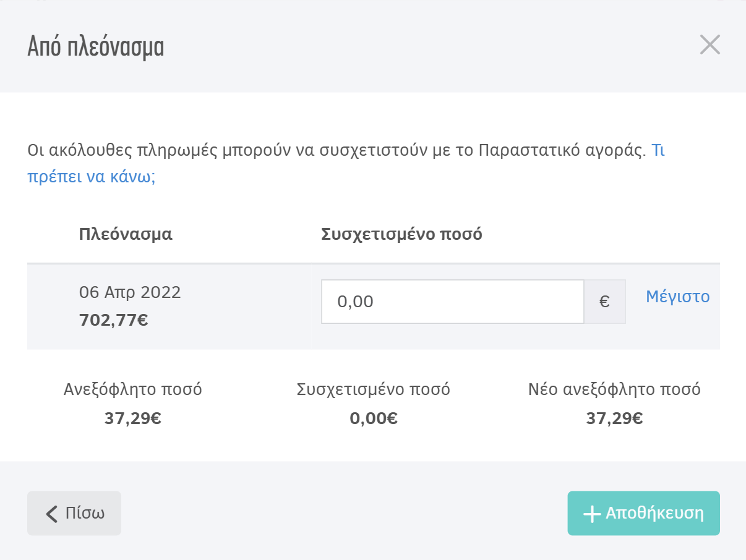Screen dimensions: 746x560
Task: Select the 702,77€ surplus amount
Action: (x=113, y=320)
